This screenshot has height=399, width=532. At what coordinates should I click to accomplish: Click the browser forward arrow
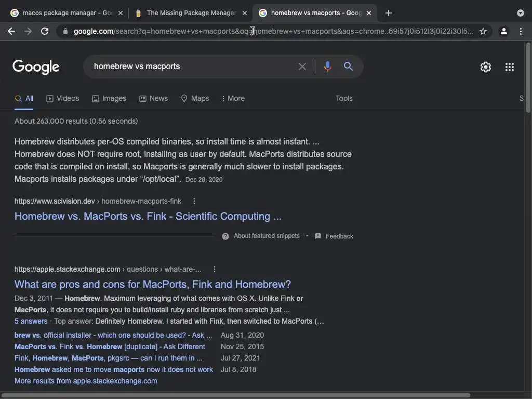point(28,31)
